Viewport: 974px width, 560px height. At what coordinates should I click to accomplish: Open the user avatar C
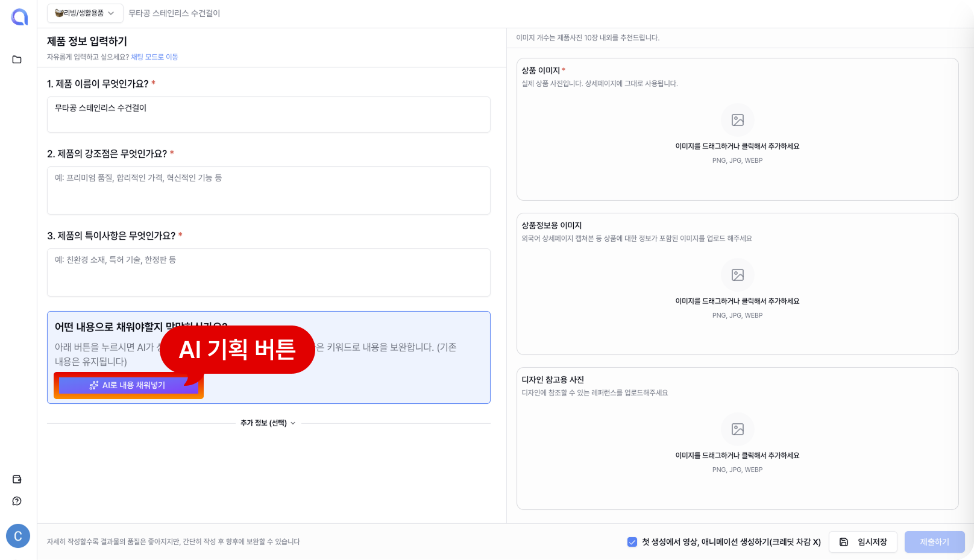tap(18, 536)
